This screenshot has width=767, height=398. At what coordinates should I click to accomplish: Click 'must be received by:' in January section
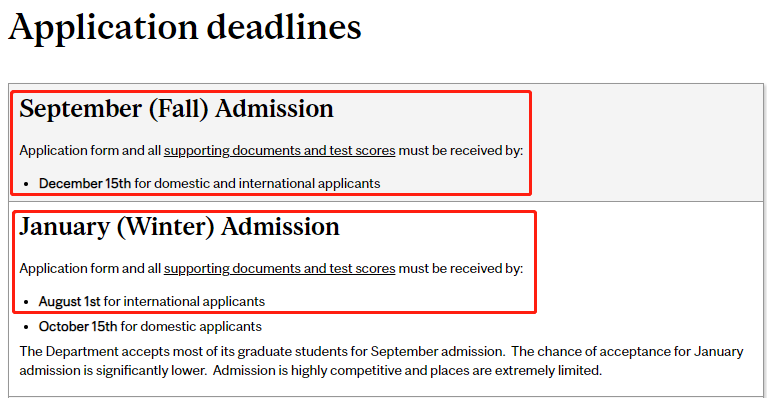[x=461, y=268]
